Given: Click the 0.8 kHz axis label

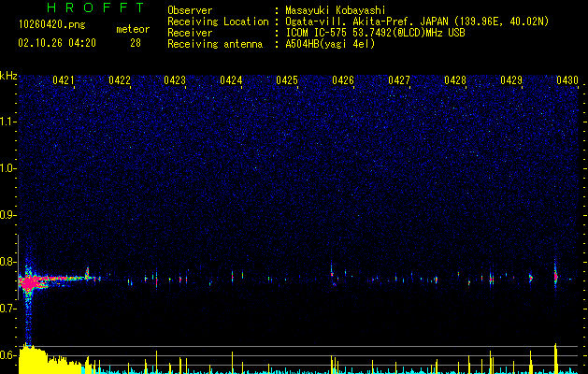Looking at the screenshot, I should [8, 262].
